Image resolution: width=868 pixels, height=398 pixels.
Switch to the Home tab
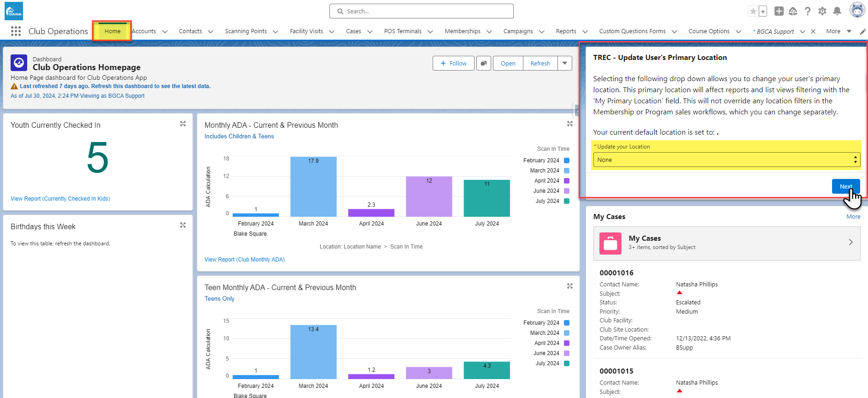[x=112, y=31]
